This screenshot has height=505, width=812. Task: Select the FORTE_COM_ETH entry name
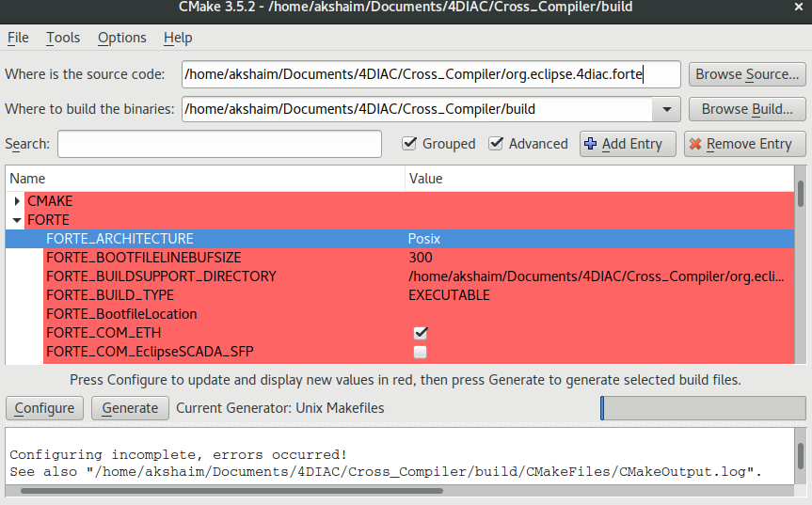103,333
